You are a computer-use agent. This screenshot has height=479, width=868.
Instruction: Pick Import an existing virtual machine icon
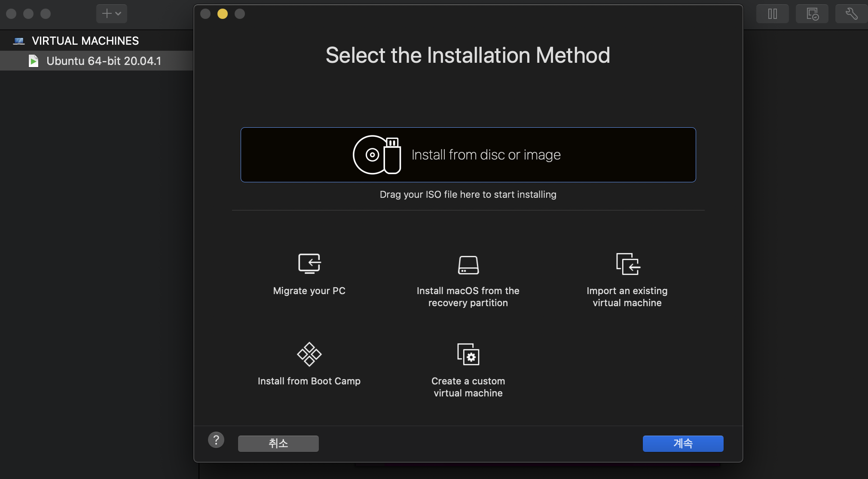[628, 264]
